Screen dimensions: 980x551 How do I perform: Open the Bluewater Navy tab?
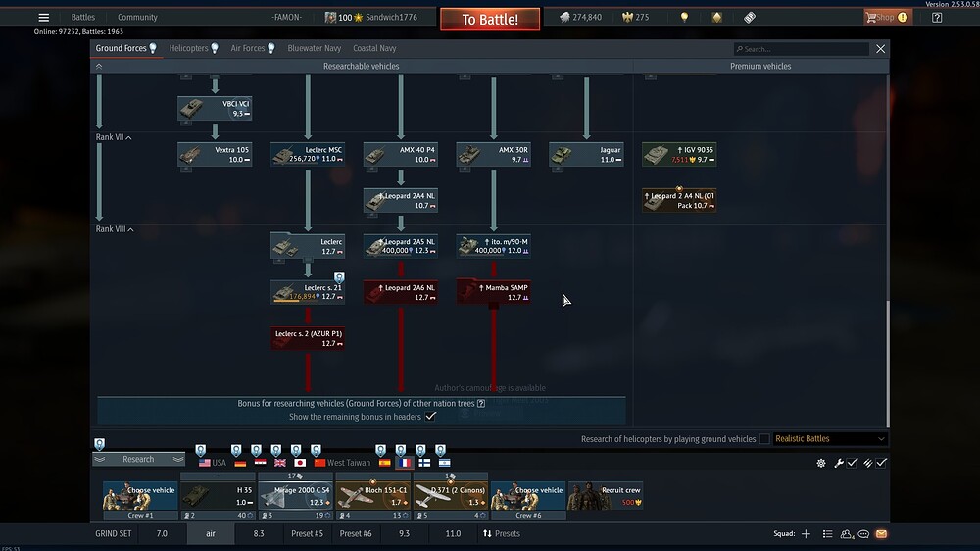(x=314, y=48)
